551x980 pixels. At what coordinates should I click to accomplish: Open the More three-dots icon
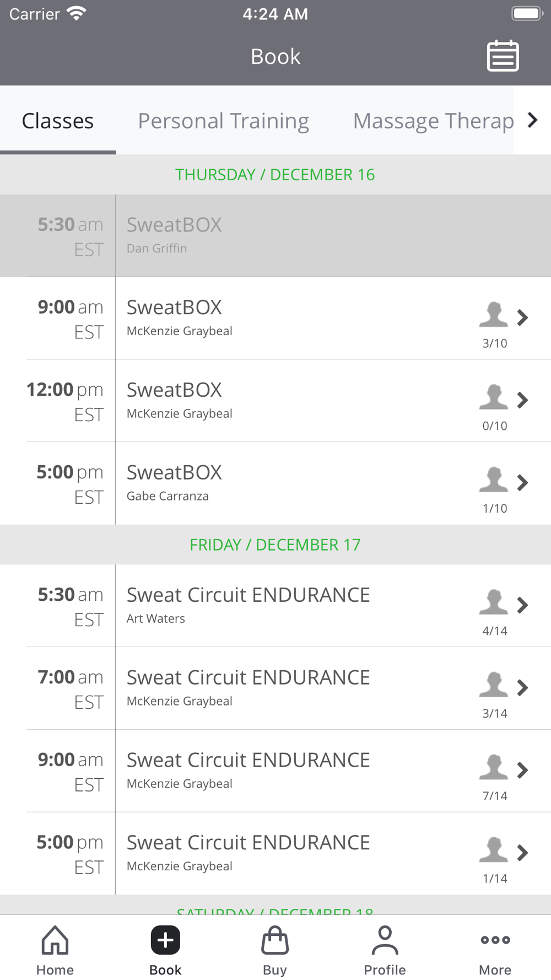point(495,940)
